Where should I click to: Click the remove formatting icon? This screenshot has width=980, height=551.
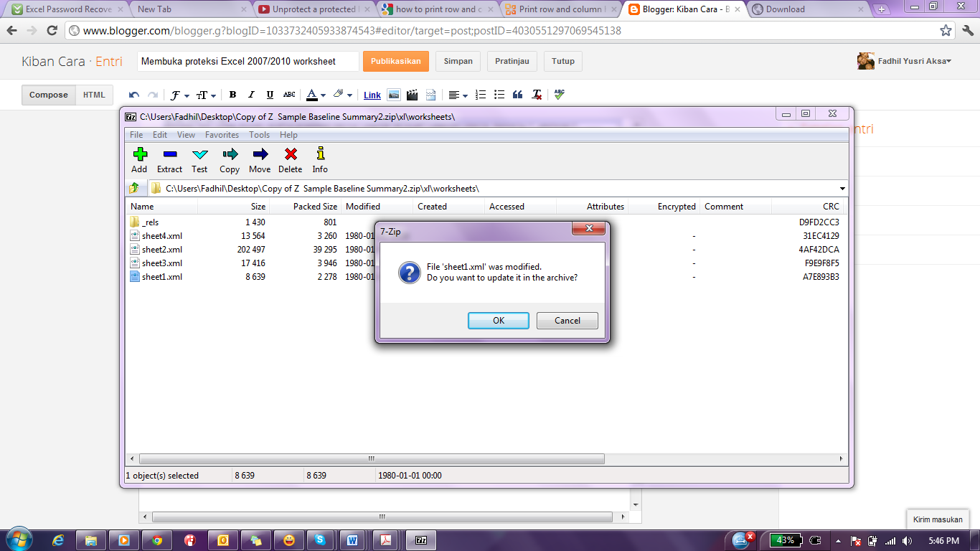536,95
